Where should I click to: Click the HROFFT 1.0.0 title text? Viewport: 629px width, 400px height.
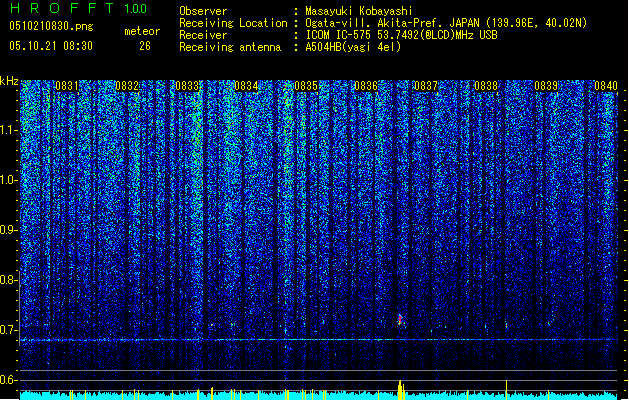(79, 8)
